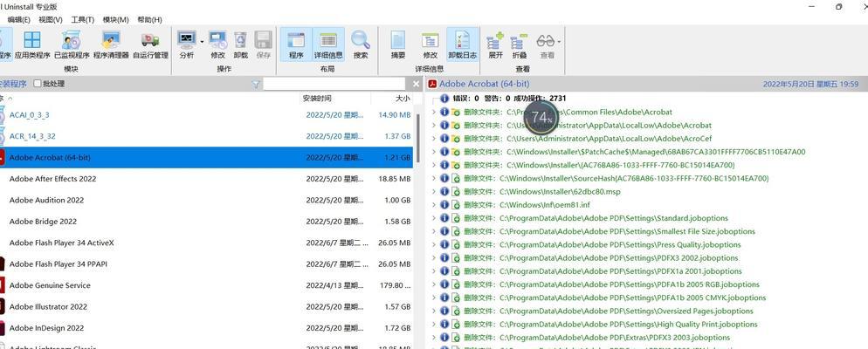Open the 分析 dropdown arrow

pyautogui.click(x=202, y=42)
